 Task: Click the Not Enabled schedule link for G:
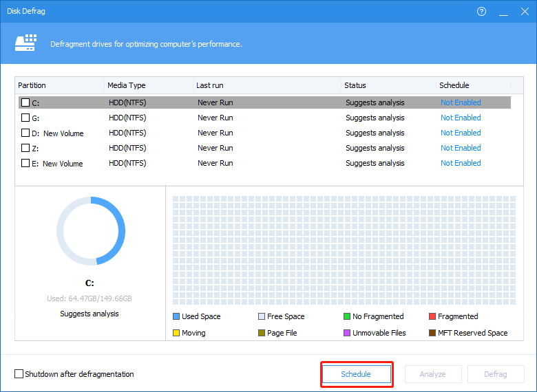click(x=461, y=118)
